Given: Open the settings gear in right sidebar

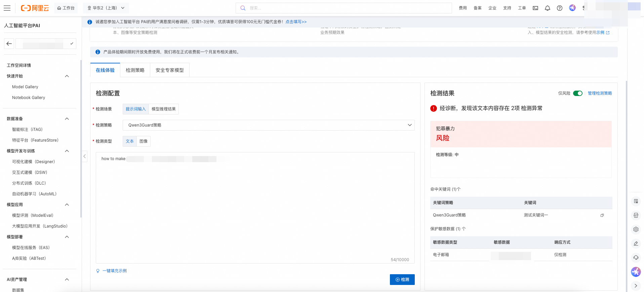Looking at the screenshot, I should pos(636,230).
